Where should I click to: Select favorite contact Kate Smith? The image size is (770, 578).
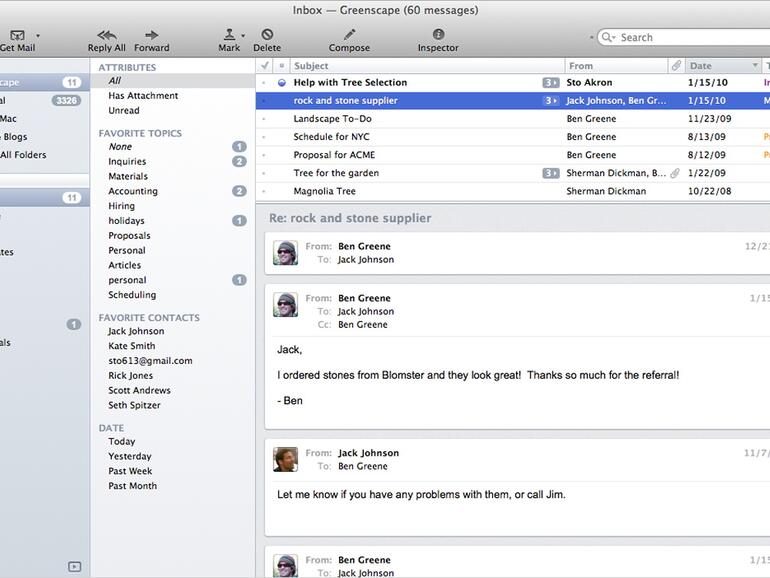click(131, 346)
